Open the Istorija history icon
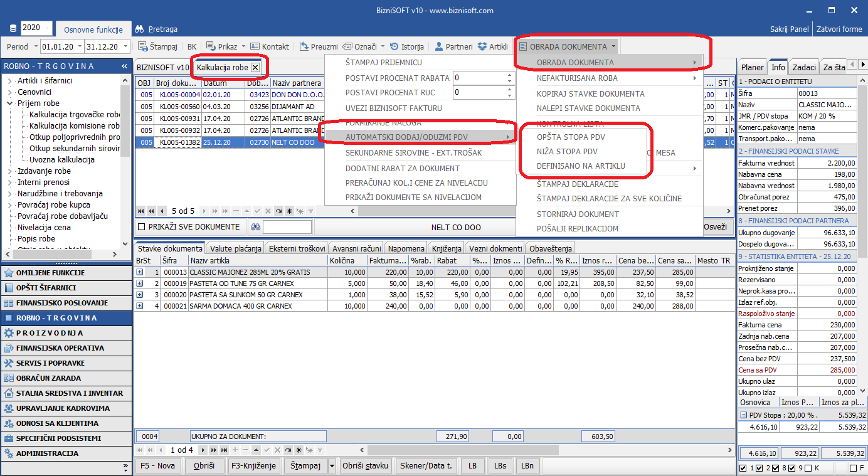 coord(394,46)
